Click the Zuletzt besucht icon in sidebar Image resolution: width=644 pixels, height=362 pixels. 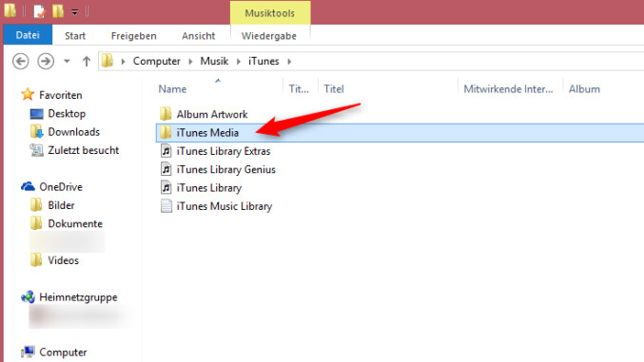click(36, 150)
